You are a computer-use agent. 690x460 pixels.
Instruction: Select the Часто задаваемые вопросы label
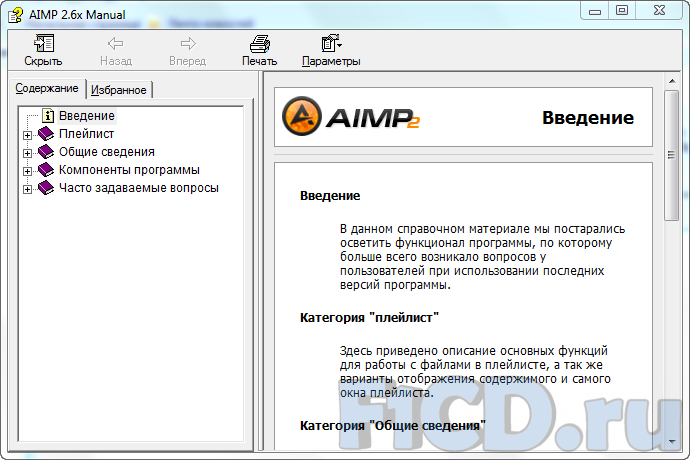click(x=139, y=188)
